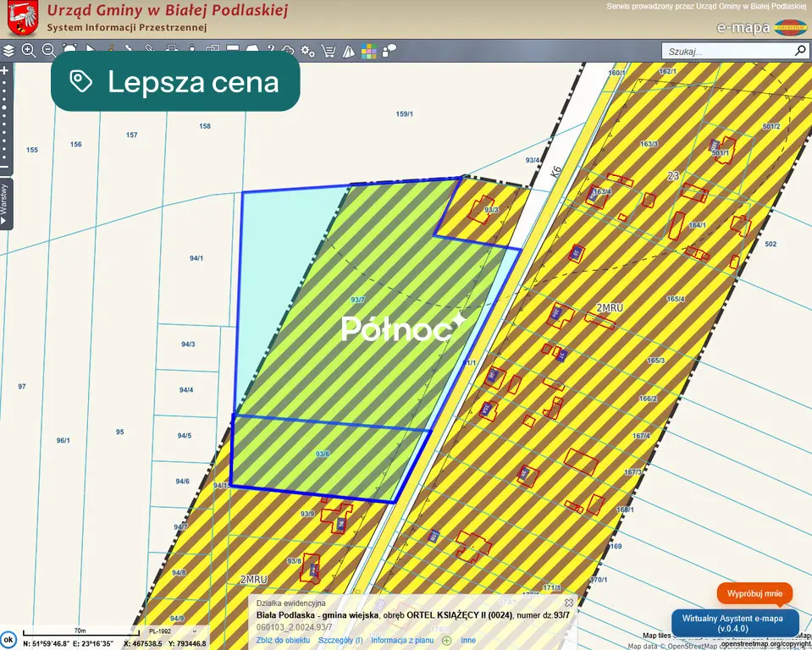Viewport: 812px width, 650px height.
Task: Open the Wirtualny Asystent e-mapa button
Action: (735, 623)
